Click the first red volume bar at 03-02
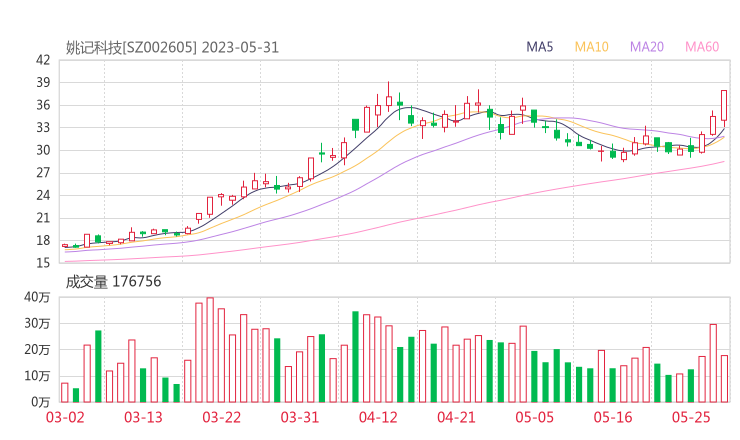This screenshot has height=440, width=740. click(65, 392)
